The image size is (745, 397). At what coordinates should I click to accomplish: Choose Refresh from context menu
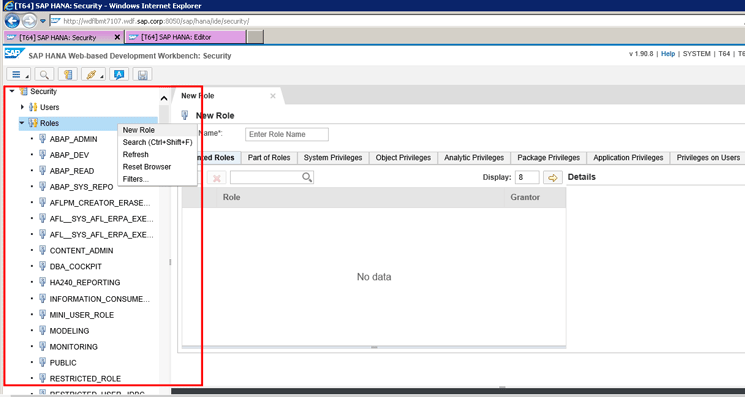[135, 154]
